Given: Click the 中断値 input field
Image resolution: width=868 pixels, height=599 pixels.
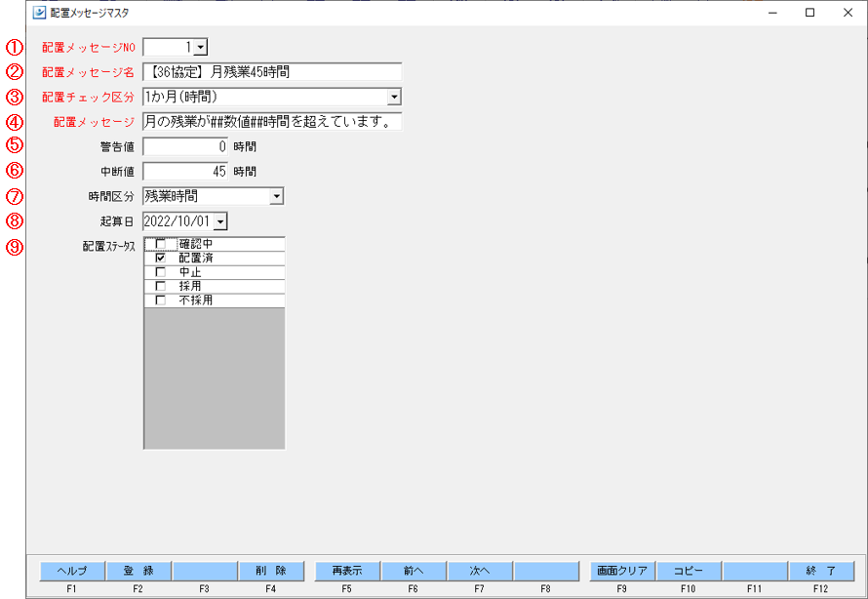Looking at the screenshot, I should coord(185,172).
